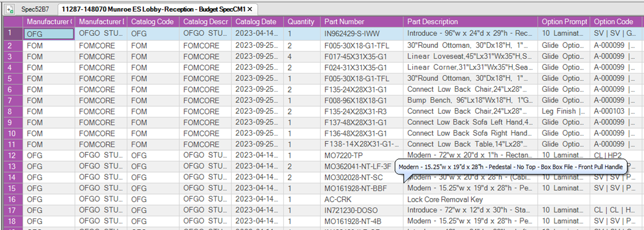Image resolution: width=644 pixels, height=230 pixels.
Task: Select the 11287-148070 Munroe ES Lobby-Reception tab
Action: coord(154,9)
